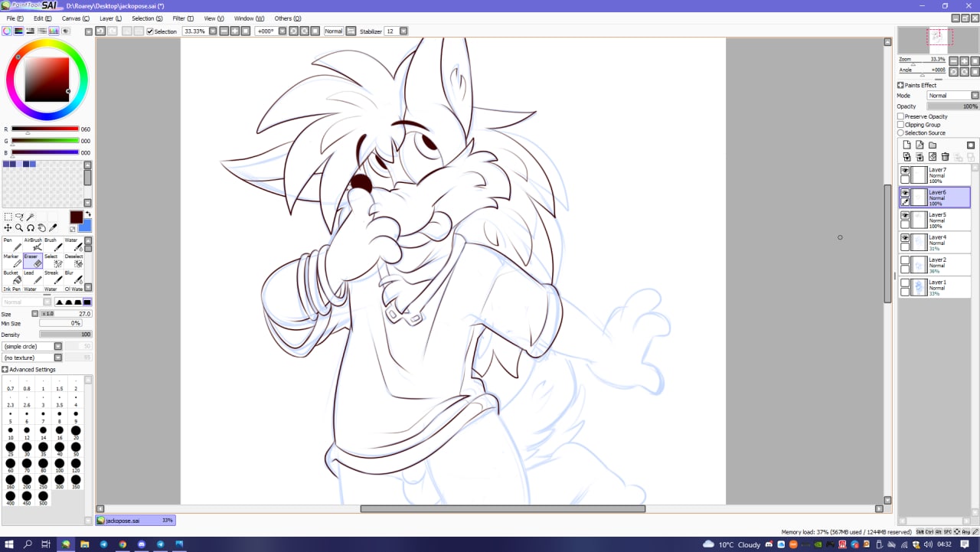Hide Layer7 using its eye icon

(905, 170)
